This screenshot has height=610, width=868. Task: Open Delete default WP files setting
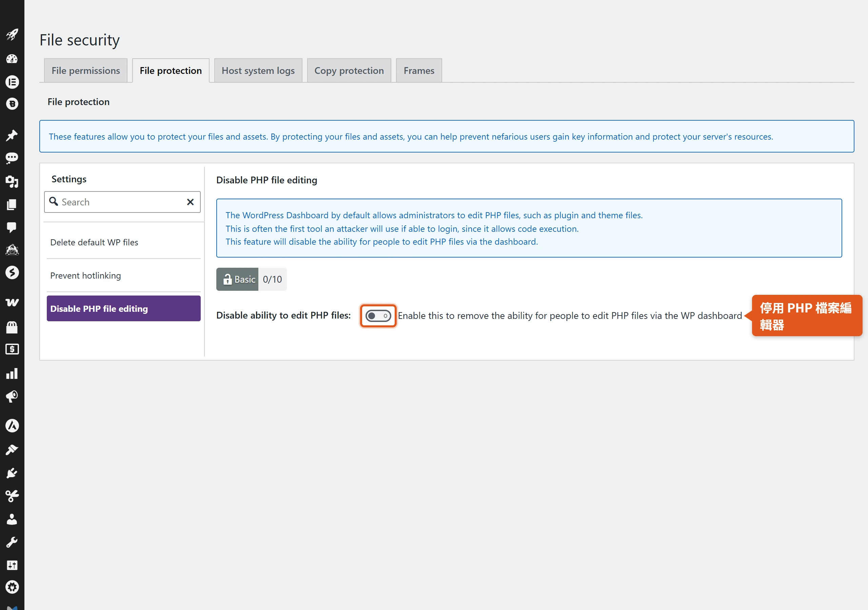124,242
